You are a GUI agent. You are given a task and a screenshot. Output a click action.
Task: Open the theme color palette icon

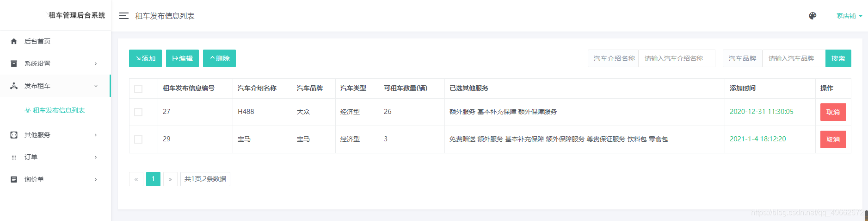point(813,16)
